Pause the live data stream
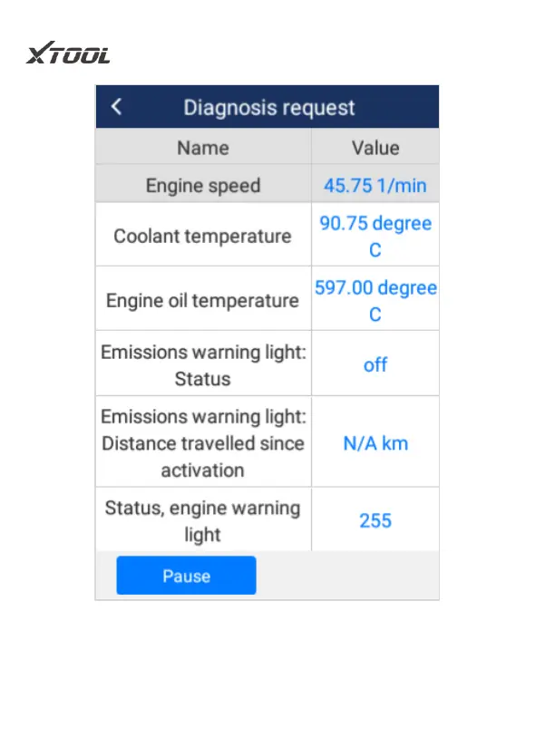This screenshot has height=756, width=535. pyautogui.click(x=186, y=576)
